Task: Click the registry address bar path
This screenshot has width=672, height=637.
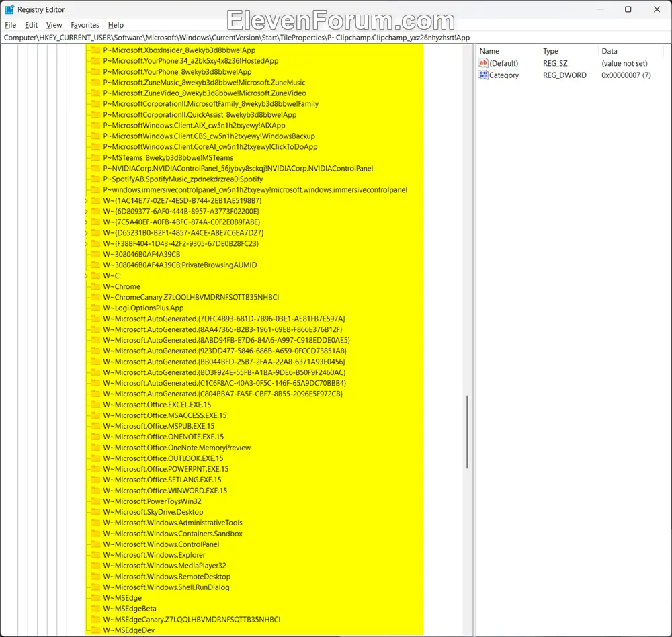Action: [237, 38]
